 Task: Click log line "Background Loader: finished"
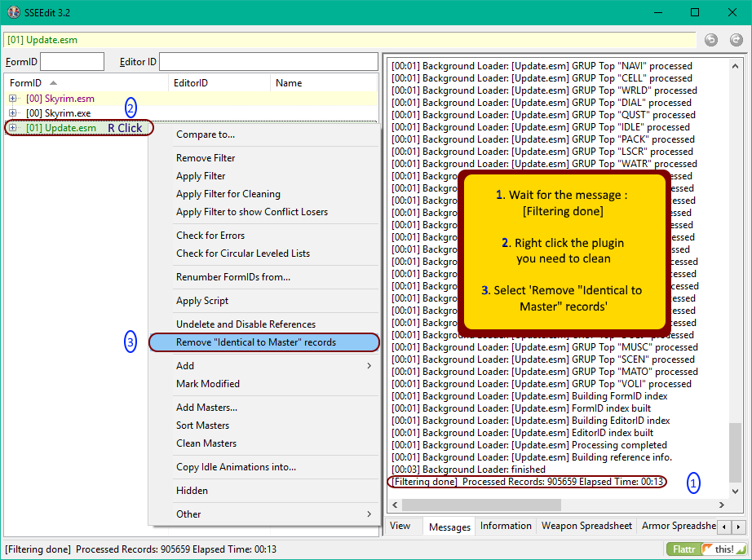click(x=468, y=470)
